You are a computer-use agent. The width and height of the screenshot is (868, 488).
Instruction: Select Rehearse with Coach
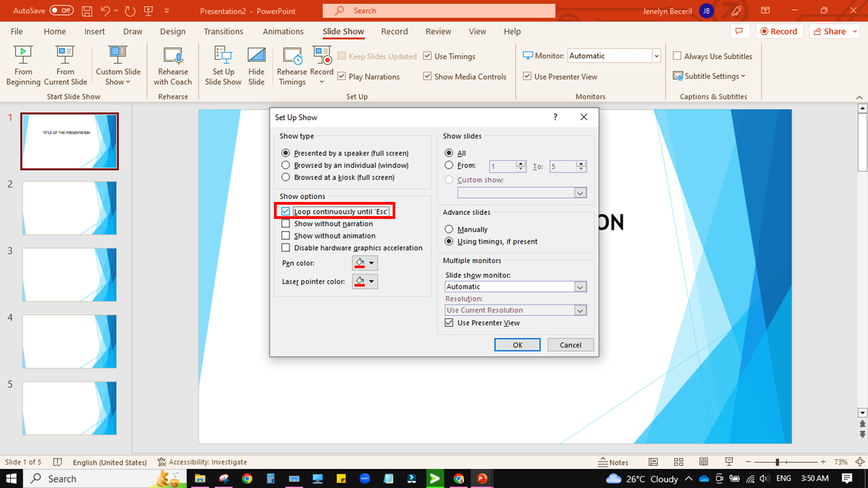point(172,64)
